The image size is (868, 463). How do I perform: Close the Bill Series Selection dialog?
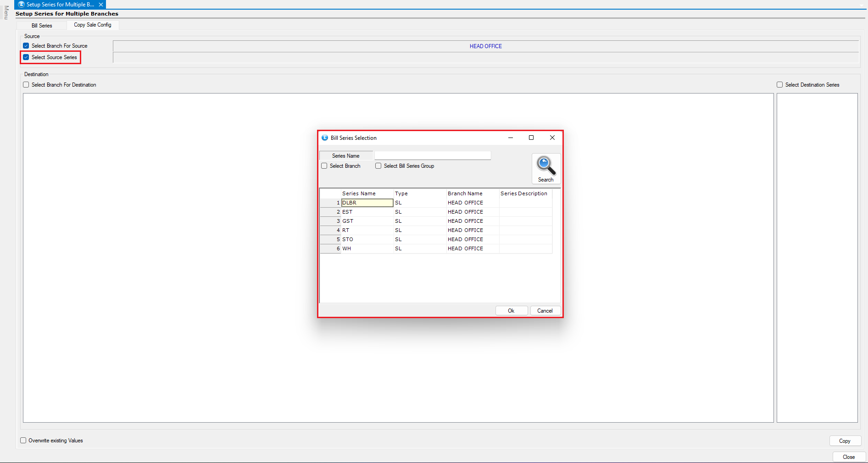552,138
